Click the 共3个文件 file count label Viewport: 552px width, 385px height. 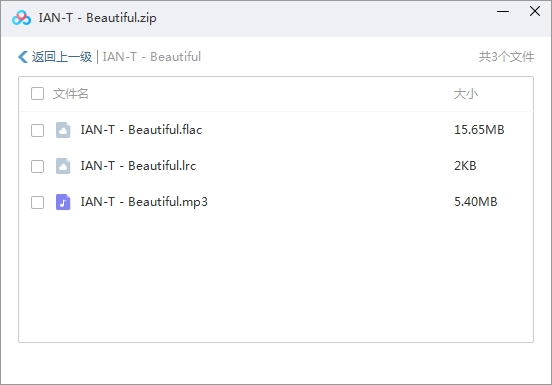tap(506, 57)
